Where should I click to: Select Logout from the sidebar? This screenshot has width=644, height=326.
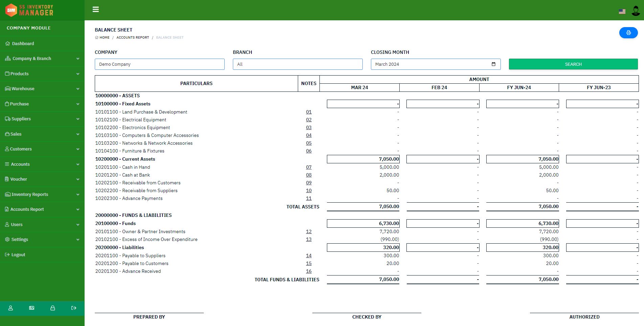pyautogui.click(x=18, y=255)
